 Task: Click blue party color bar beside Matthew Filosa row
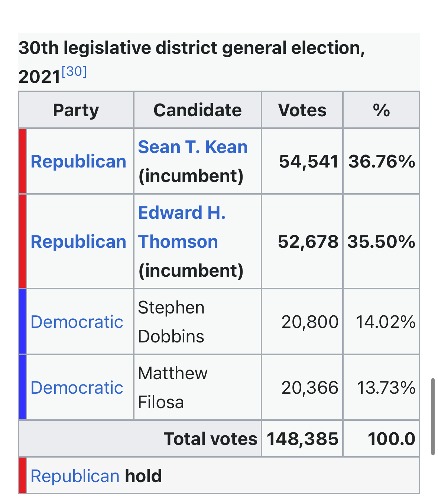[x=22, y=387]
